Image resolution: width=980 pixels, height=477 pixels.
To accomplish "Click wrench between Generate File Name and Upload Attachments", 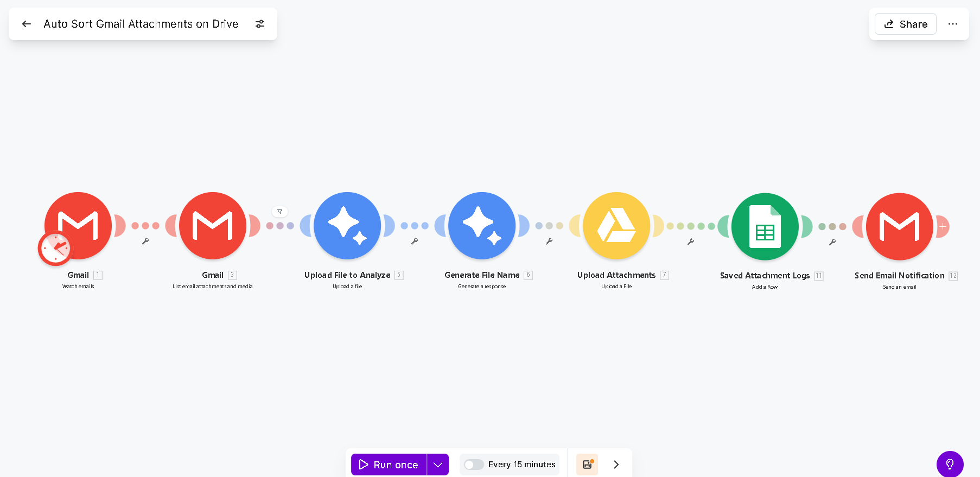I will click(549, 241).
